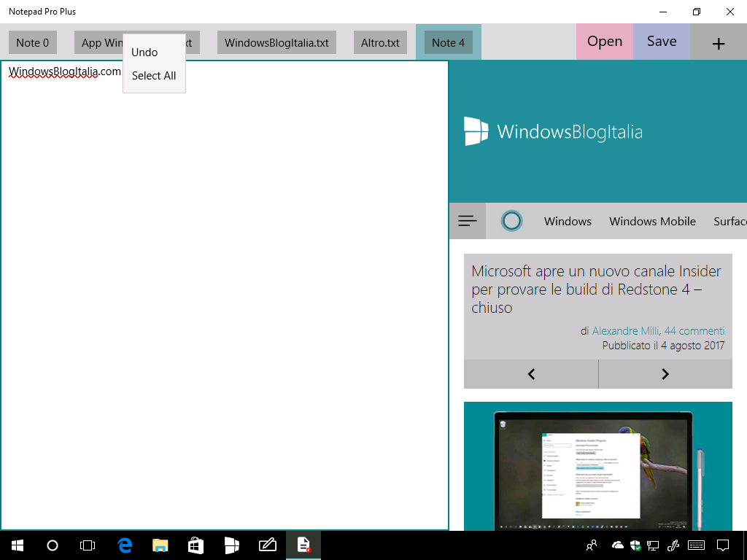Switch to the Note 0 tab
Viewport: 747px width, 560px height.
click(x=32, y=42)
